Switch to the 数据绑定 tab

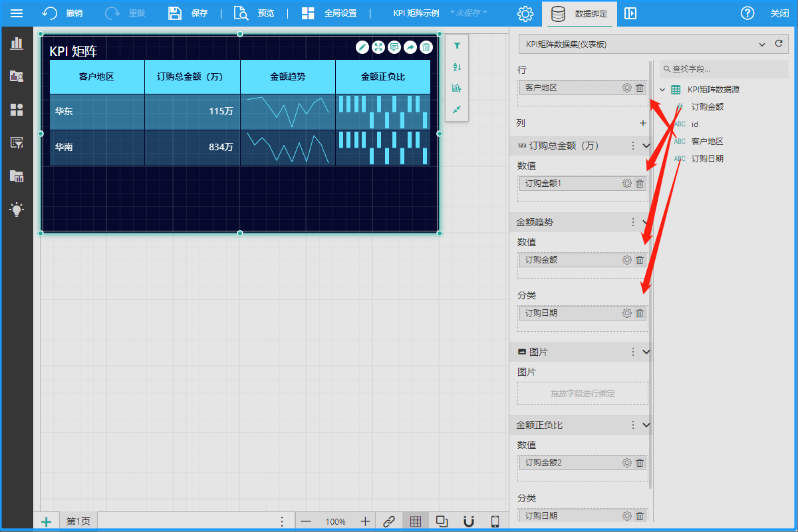pyautogui.click(x=579, y=13)
